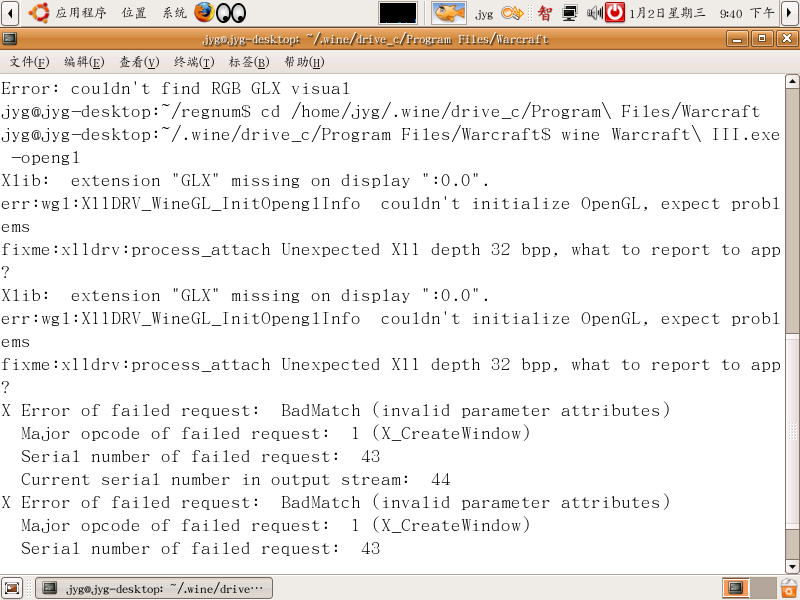The height and width of the screenshot is (600, 800).
Task: Open the 位置 places menu
Action: coord(134,13)
